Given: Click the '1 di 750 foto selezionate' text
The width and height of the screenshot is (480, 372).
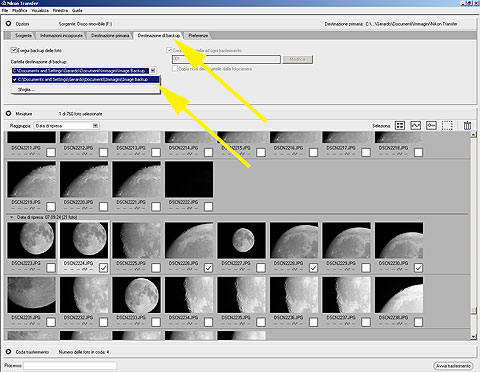Looking at the screenshot, I should (80, 114).
